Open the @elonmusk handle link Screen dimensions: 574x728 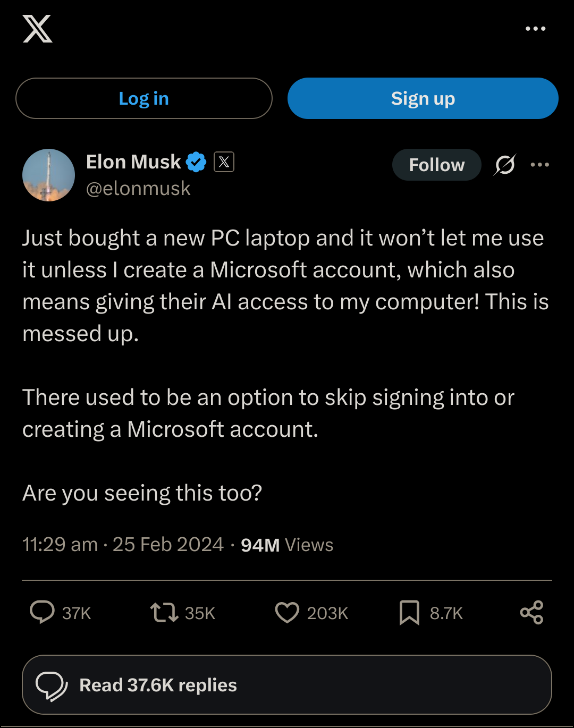click(x=138, y=189)
